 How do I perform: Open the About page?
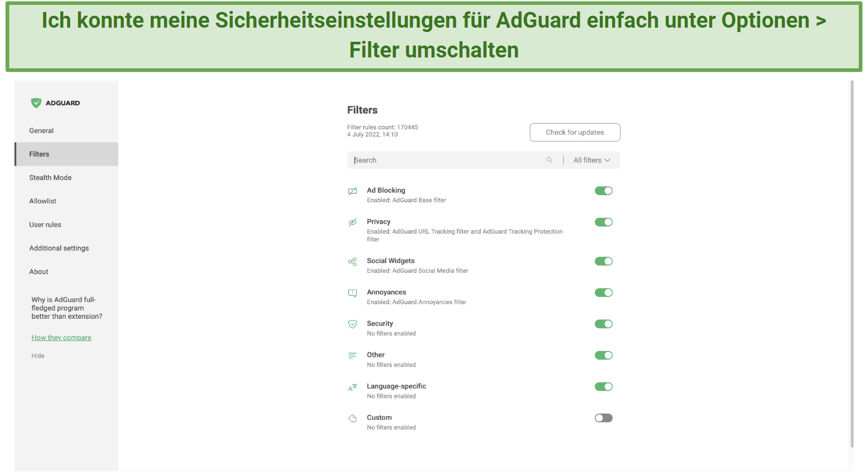(66, 272)
